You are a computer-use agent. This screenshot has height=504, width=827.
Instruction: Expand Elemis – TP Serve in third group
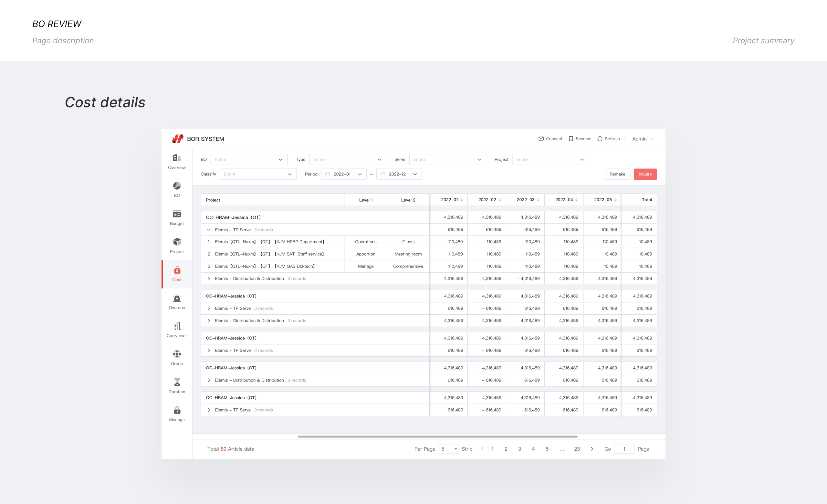[209, 350]
